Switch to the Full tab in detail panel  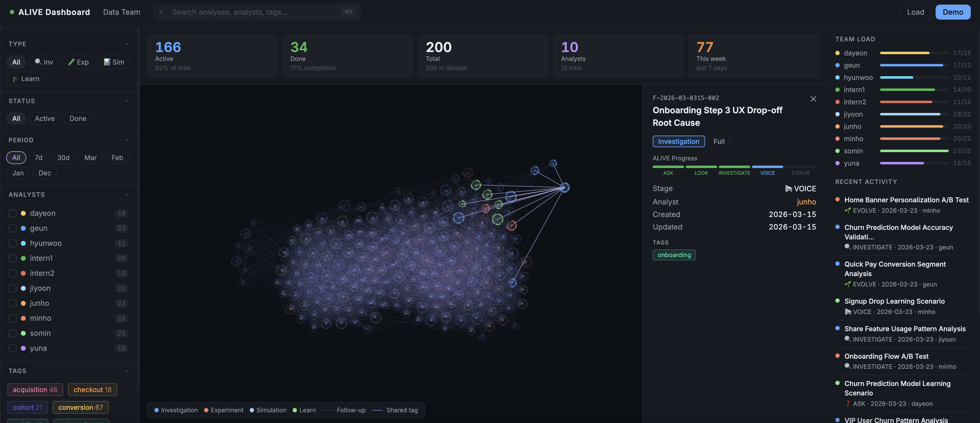pos(719,141)
